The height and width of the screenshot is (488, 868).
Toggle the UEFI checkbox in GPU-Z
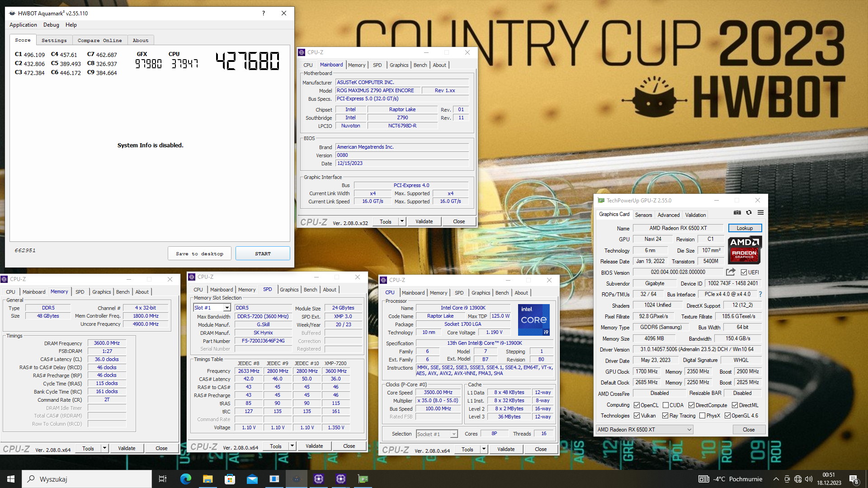(x=744, y=272)
